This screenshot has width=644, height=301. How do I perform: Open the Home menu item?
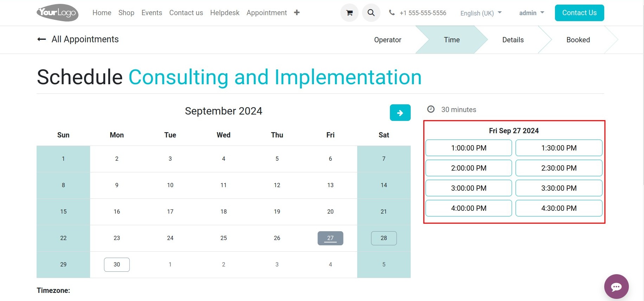(x=102, y=13)
